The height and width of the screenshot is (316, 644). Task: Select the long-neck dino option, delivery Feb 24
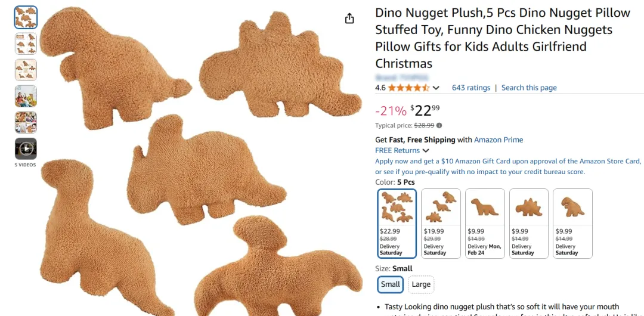click(485, 224)
